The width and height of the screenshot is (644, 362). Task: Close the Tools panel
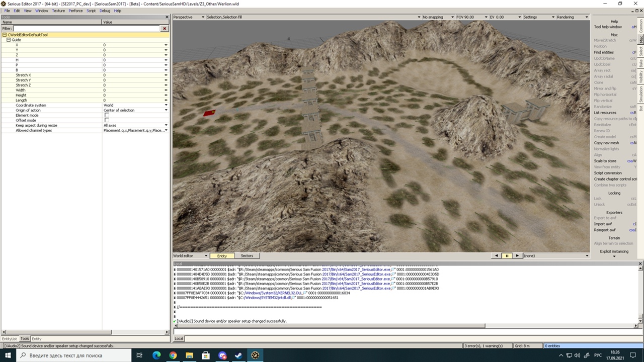[x=167, y=17]
